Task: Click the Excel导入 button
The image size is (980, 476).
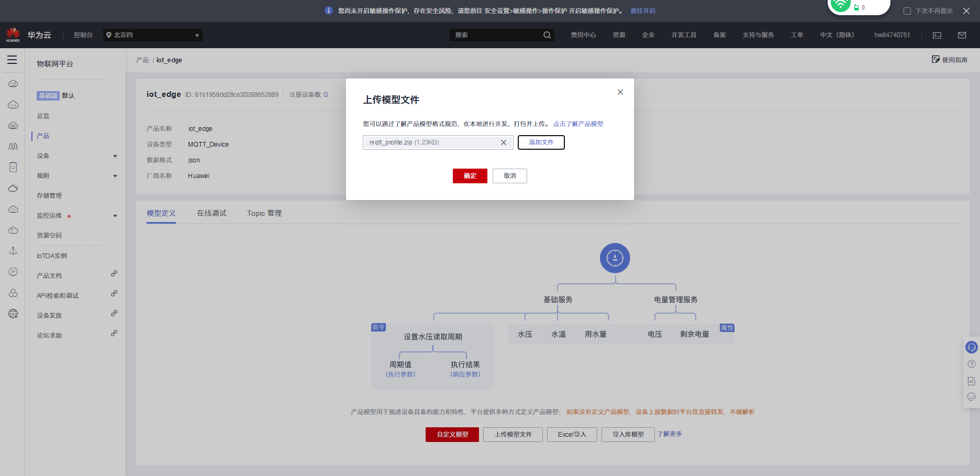Action: click(572, 435)
